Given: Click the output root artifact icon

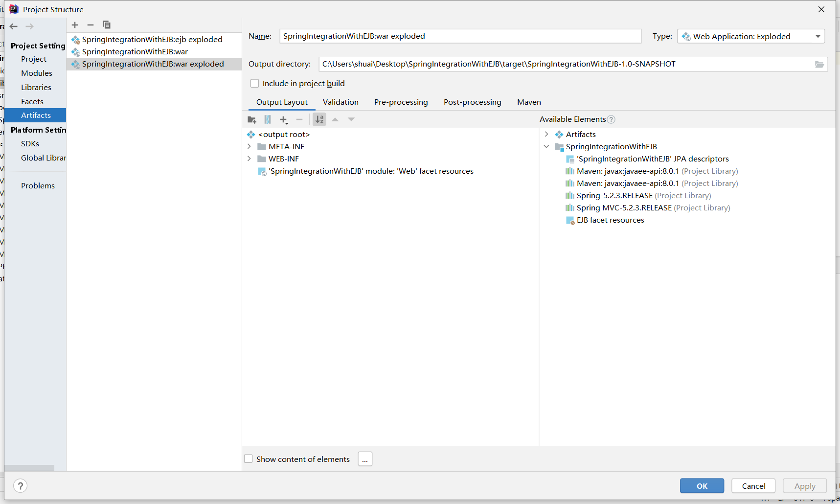Looking at the screenshot, I should [x=251, y=135].
